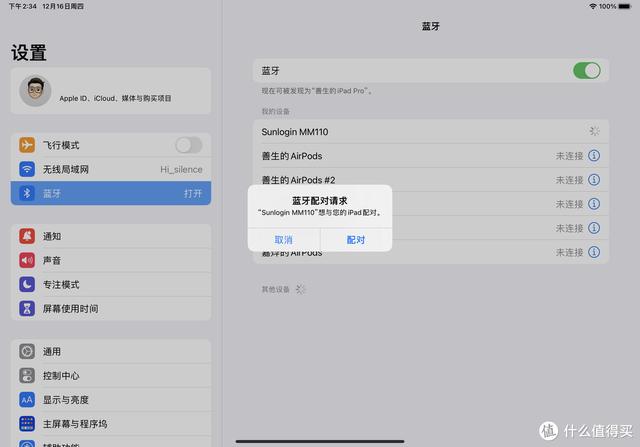Select 蓝牙 row in settings sidebar
The width and height of the screenshot is (640, 447).
point(111,193)
